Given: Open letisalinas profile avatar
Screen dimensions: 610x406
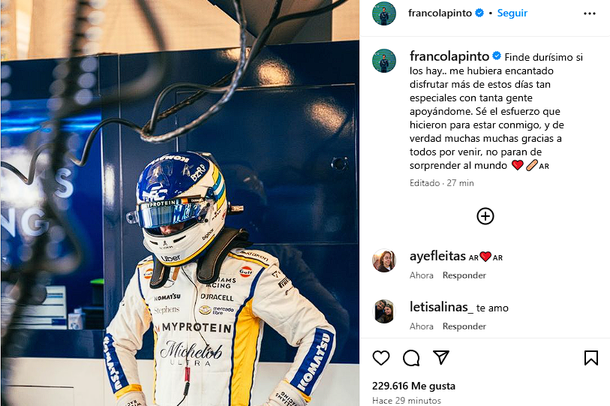Looking at the screenshot, I should 384,311.
